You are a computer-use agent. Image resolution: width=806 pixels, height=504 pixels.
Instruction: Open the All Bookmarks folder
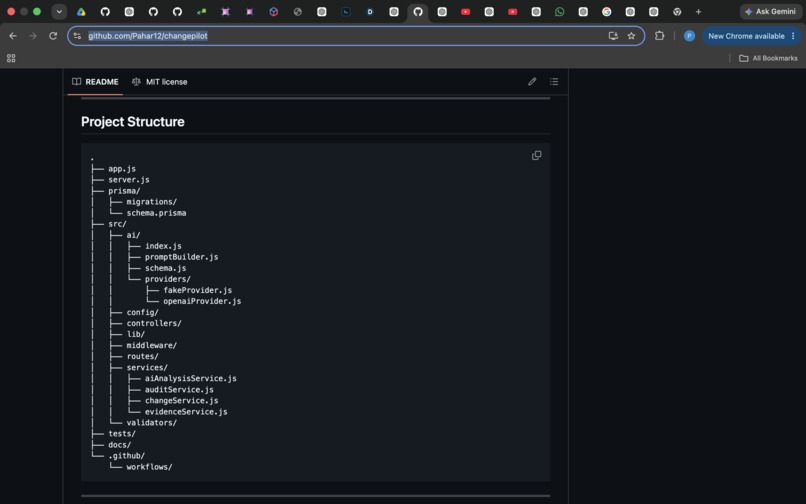click(x=768, y=58)
